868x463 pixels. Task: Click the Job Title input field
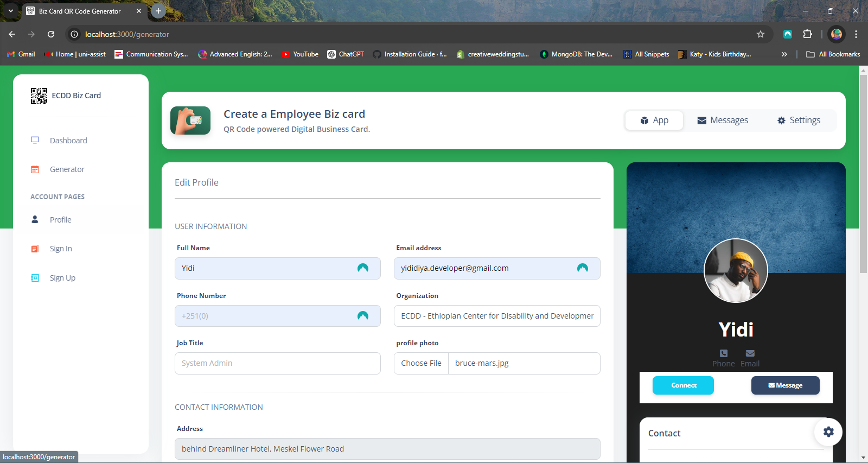coord(277,363)
